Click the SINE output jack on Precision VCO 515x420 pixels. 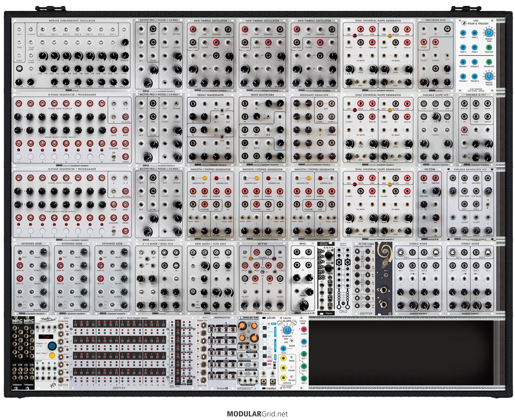click(x=447, y=29)
